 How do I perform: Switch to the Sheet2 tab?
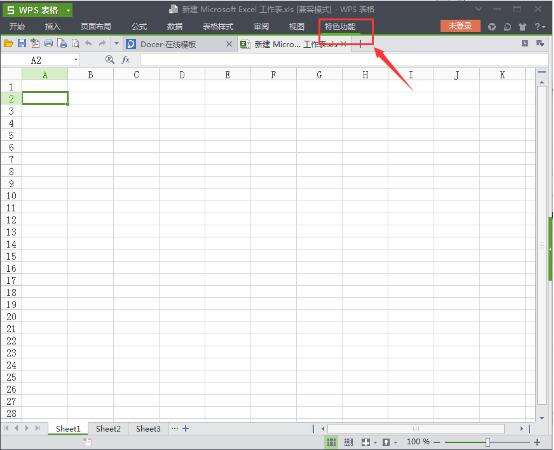coord(108,429)
